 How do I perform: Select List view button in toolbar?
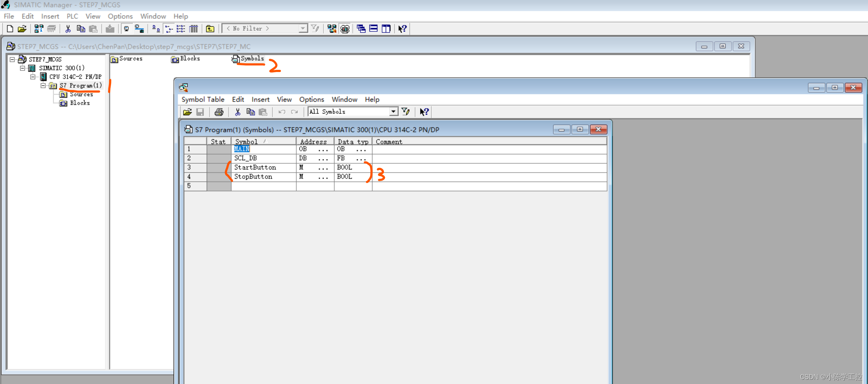[181, 29]
